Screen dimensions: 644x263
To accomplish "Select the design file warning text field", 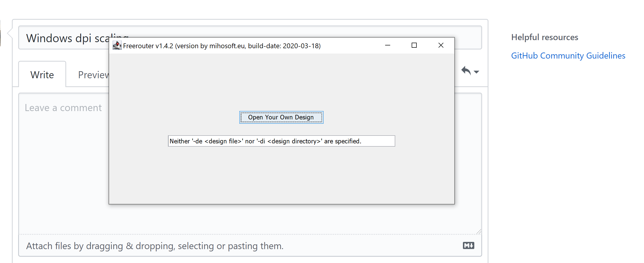I will tap(281, 141).
